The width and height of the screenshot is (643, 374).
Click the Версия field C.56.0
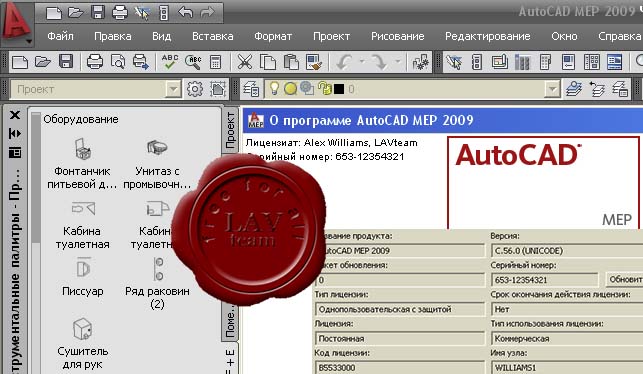567,251
